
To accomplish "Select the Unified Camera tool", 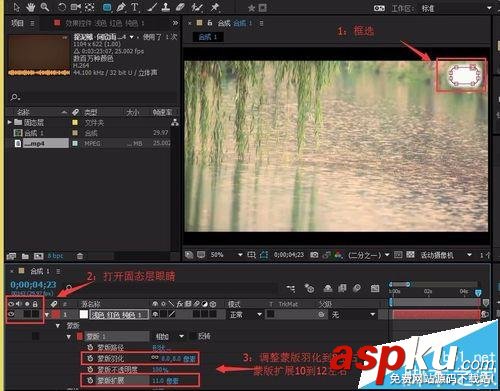I will pyautogui.click(x=76, y=7).
